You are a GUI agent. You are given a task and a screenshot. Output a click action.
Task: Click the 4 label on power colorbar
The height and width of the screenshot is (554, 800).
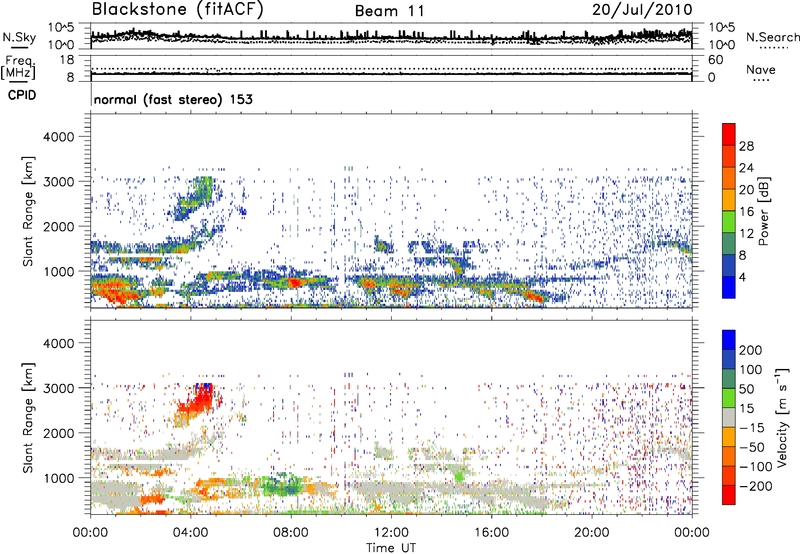(742, 277)
